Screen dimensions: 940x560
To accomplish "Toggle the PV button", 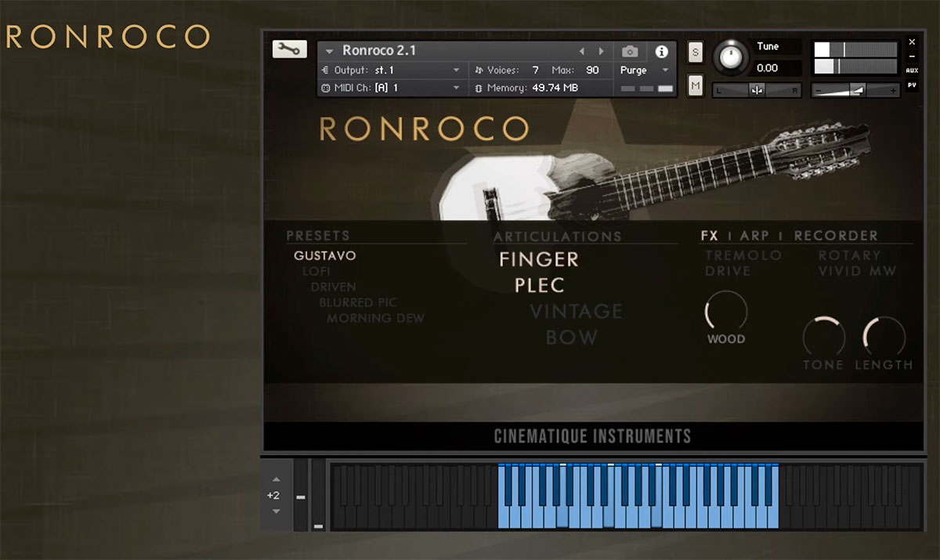I will click(x=912, y=85).
